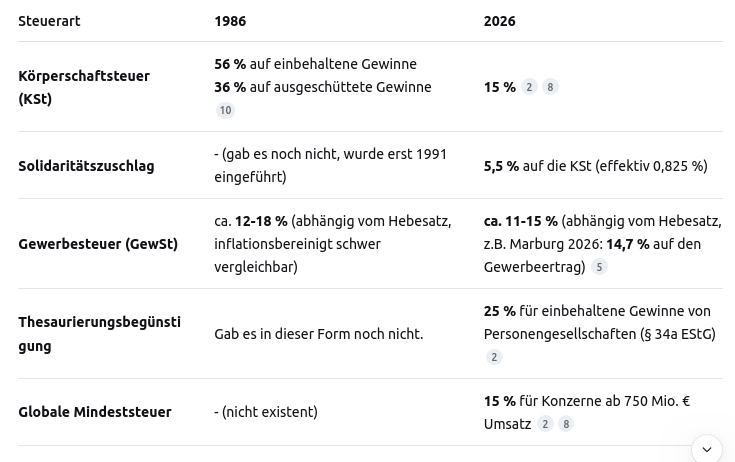Click the Steuerart column header
Viewport: 735px width, 462px height.
(49, 21)
